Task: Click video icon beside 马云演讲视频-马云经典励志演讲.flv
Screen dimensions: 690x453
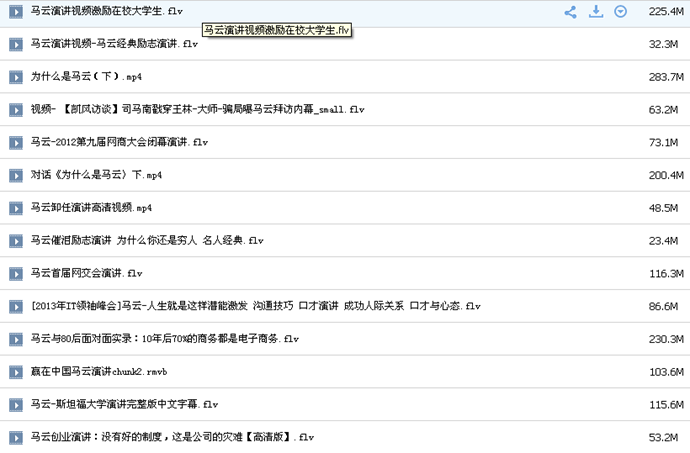Action: (16, 44)
